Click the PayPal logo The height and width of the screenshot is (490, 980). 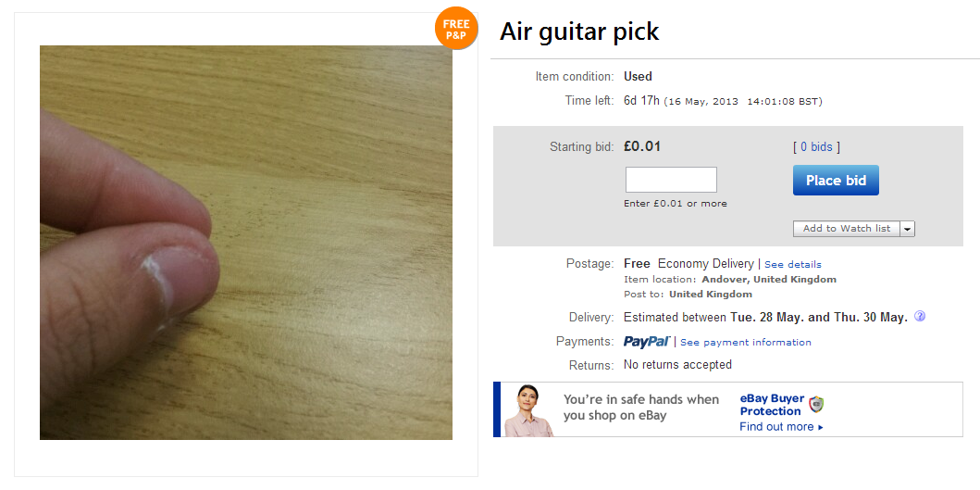click(647, 342)
